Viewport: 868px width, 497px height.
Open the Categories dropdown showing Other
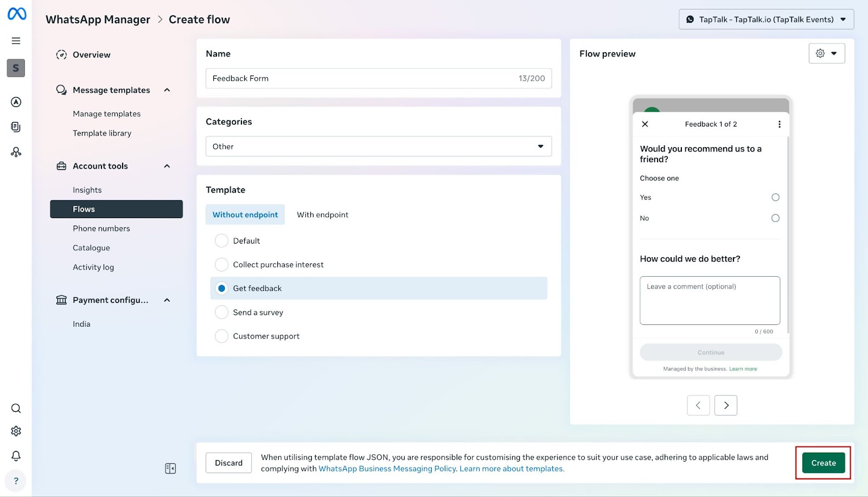[x=379, y=146]
